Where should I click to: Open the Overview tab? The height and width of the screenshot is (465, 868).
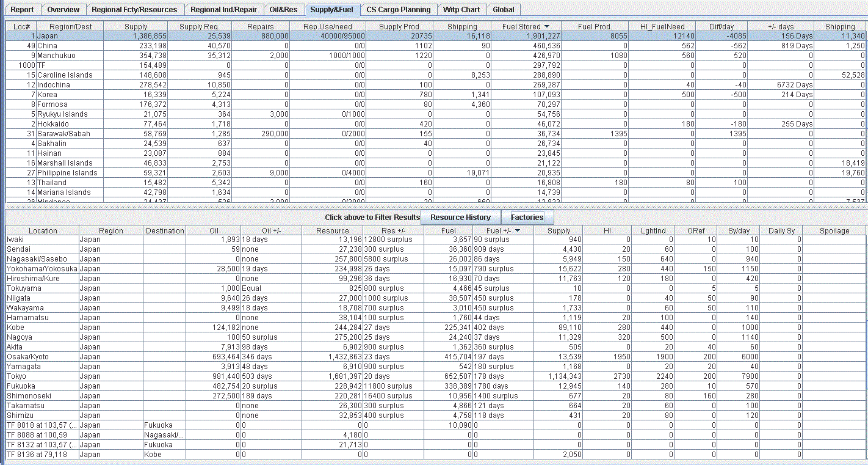tap(63, 10)
